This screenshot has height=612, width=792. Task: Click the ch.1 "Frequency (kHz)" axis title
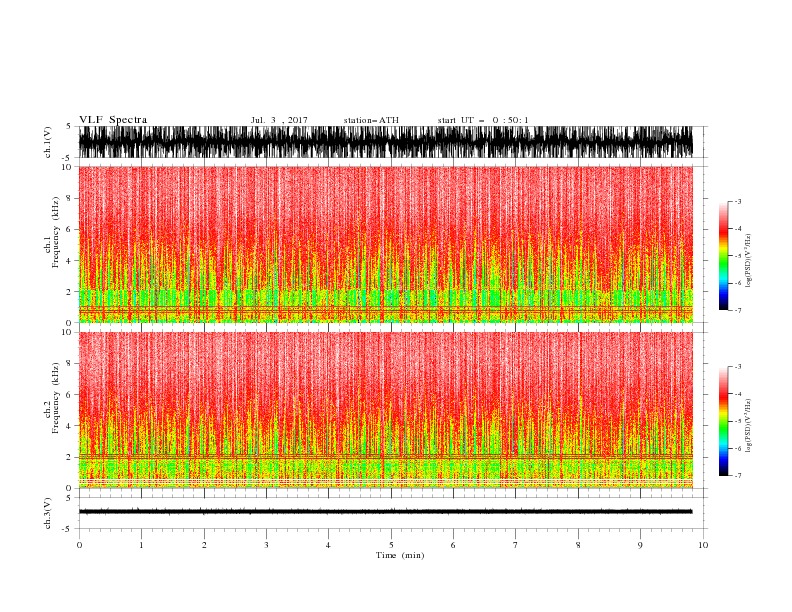tap(56, 233)
